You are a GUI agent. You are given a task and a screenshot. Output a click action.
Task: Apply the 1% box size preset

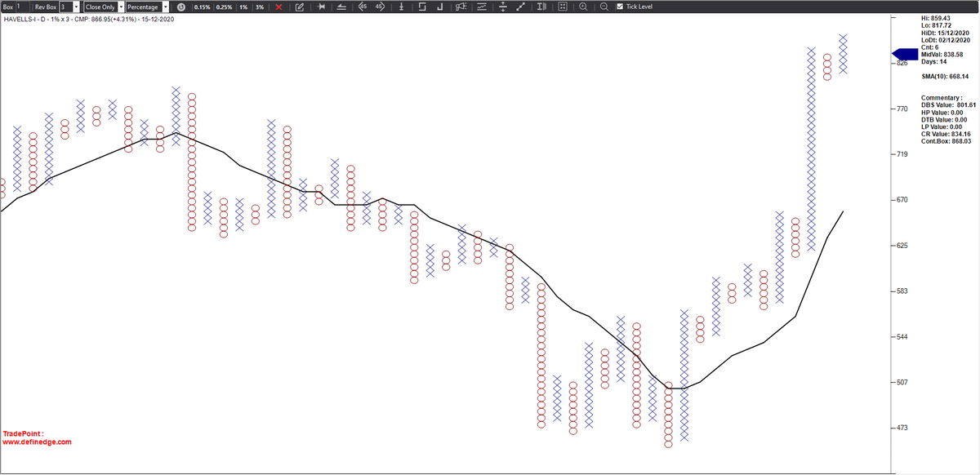pos(243,7)
